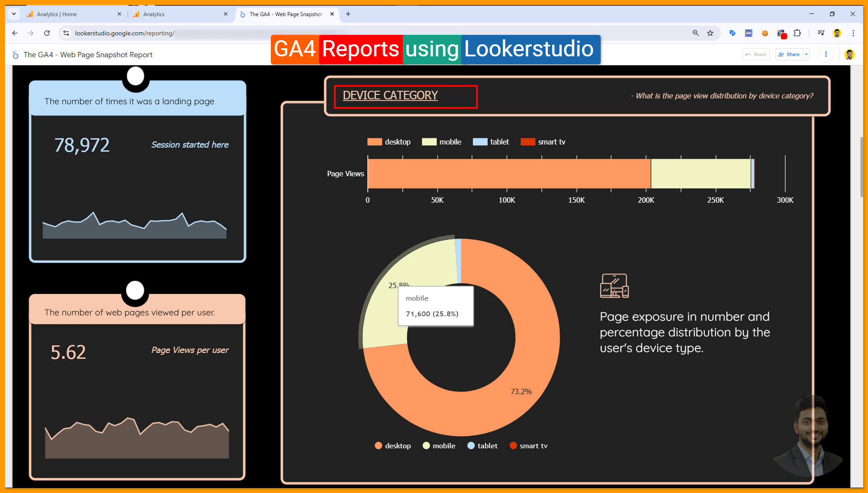Click the blue eye extension icon
The height and width of the screenshot is (493, 868).
[749, 33]
